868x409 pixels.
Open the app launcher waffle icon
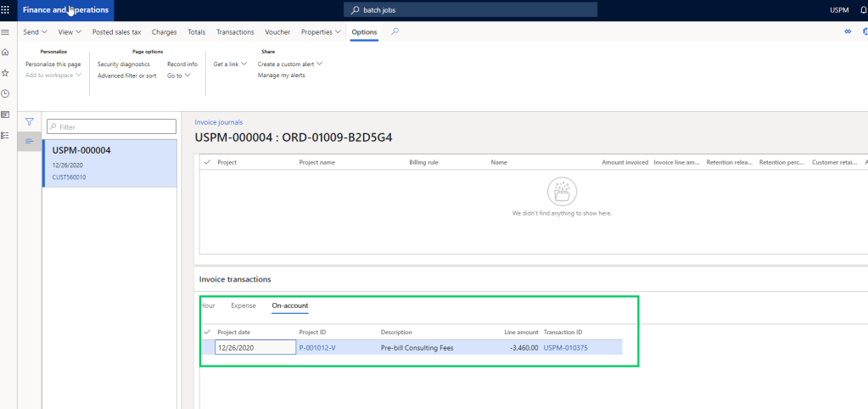(8, 10)
